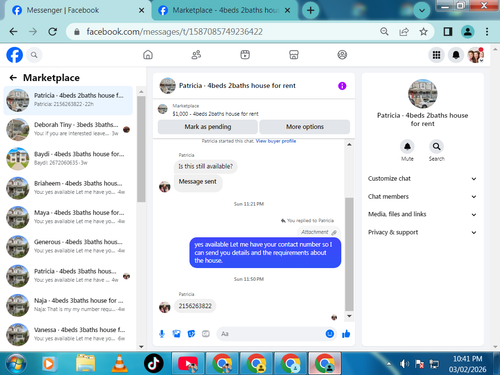
Task: Open Baydi 4beds 3baths conversation
Action: (68, 159)
